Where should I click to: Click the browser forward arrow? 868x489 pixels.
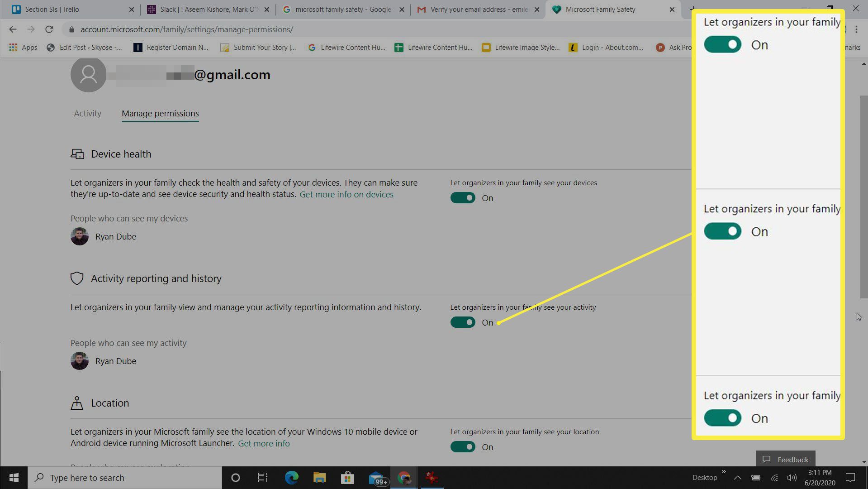coord(31,29)
